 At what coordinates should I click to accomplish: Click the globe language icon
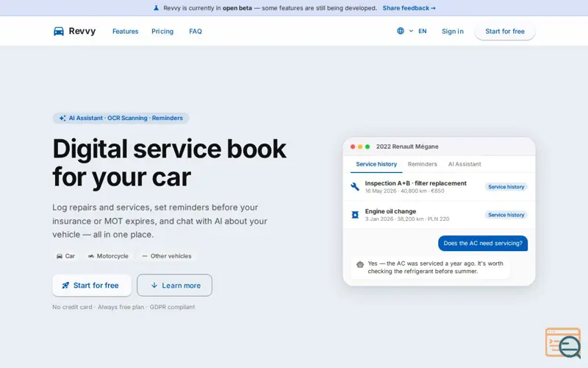coord(401,31)
